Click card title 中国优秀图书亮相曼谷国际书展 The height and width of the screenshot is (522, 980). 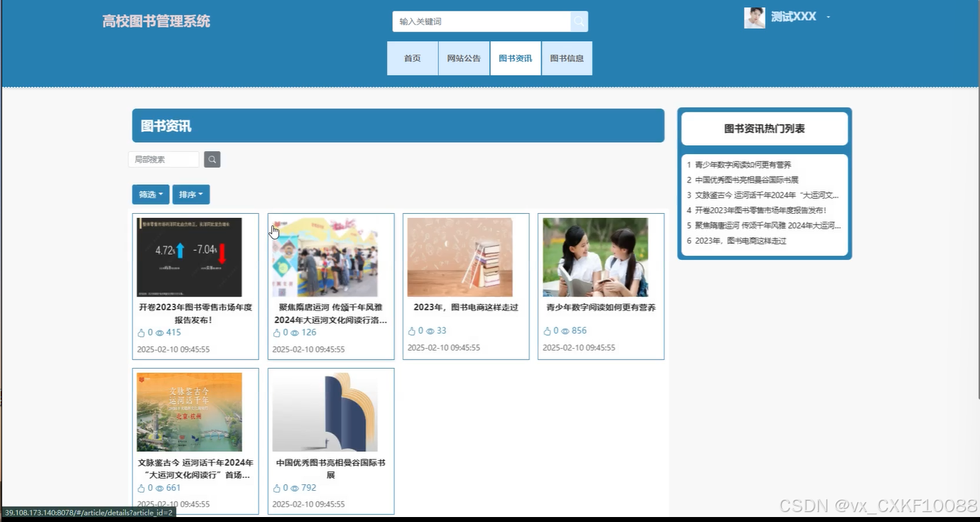point(331,469)
